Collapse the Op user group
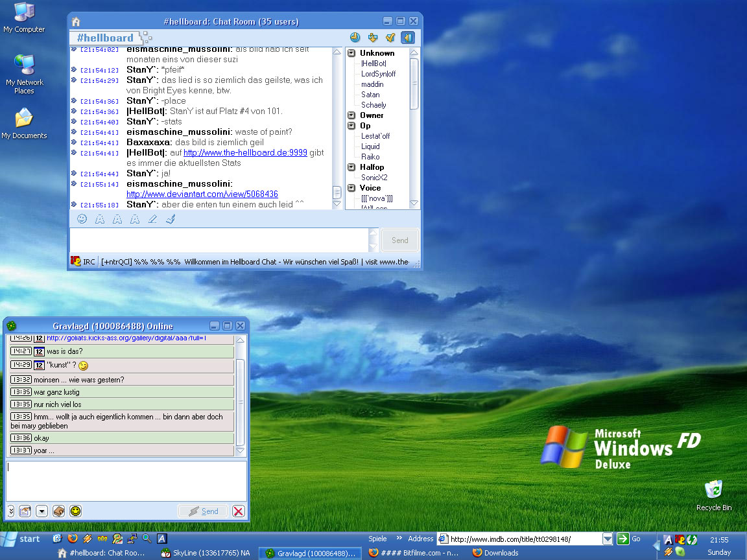 pyautogui.click(x=351, y=126)
